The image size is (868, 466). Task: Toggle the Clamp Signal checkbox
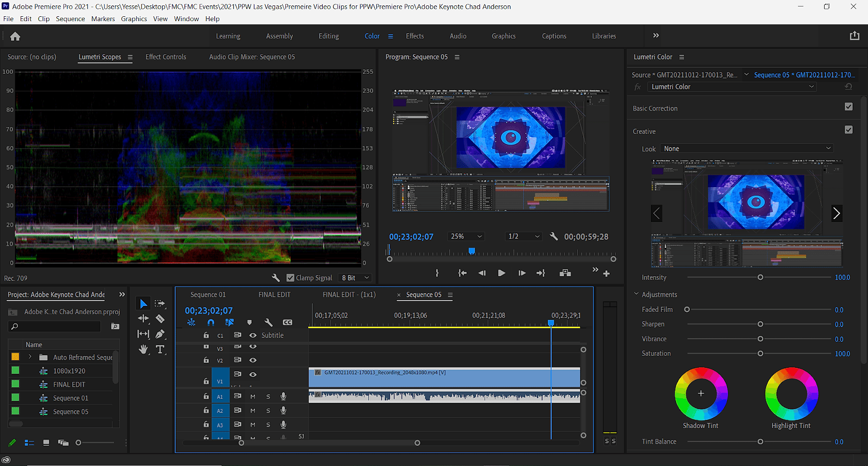[290, 278]
